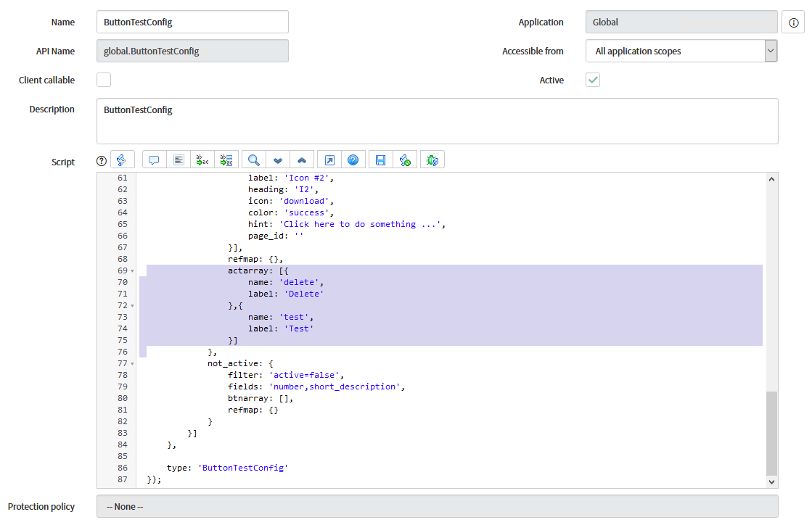Click the find next chevron icon
This screenshot has width=812, height=525.
pyautogui.click(x=278, y=159)
